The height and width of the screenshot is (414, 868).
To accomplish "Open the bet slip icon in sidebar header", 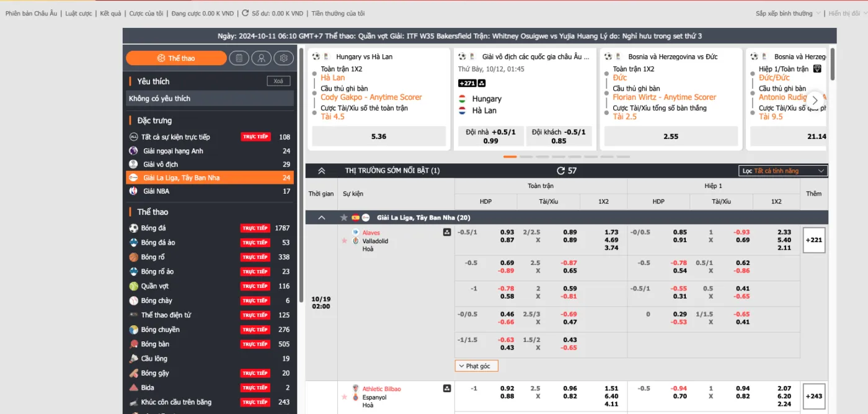I will click(239, 58).
